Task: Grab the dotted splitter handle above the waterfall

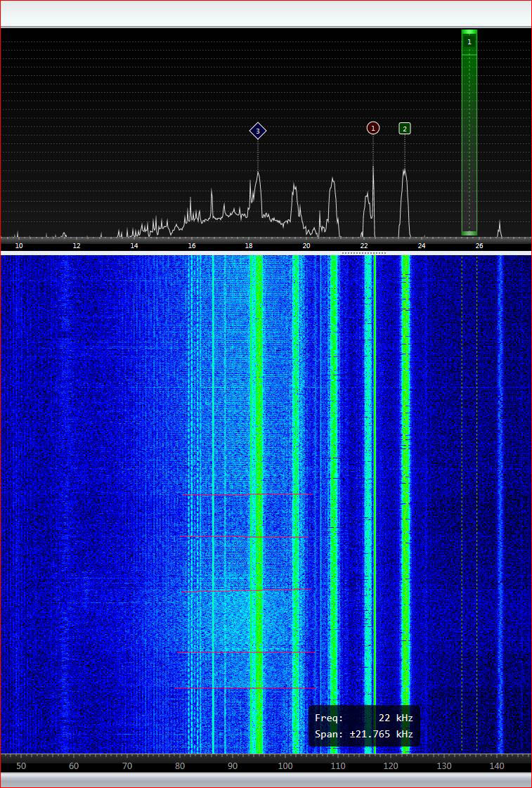Action: (364, 253)
